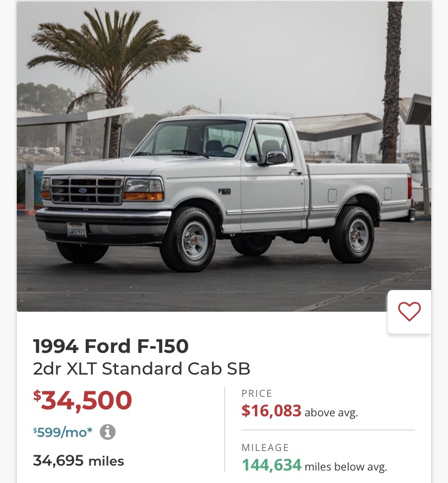
Task: Select the 34,695 miles text
Action: (x=79, y=461)
